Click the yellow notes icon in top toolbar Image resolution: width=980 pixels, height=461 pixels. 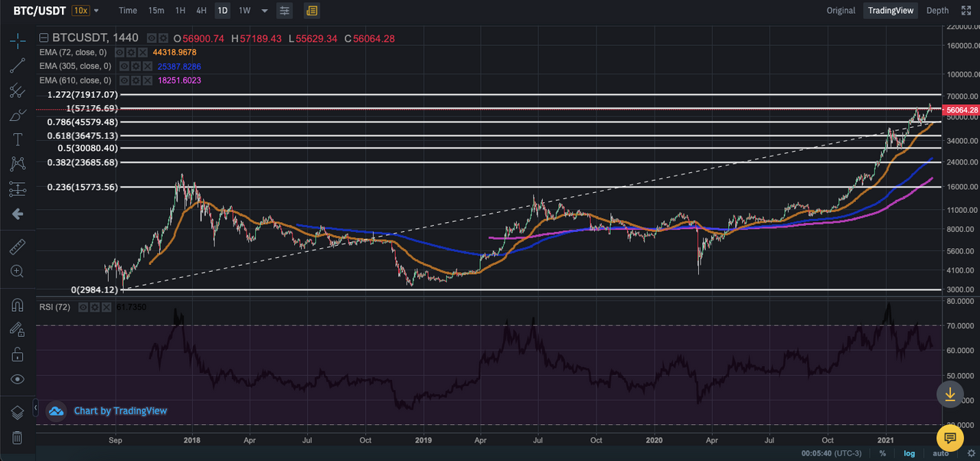(312, 11)
